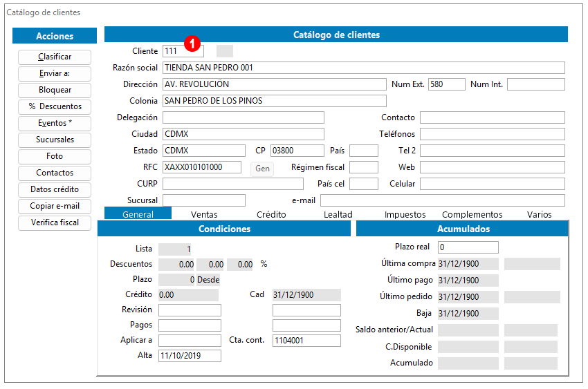Click the Num Ext. field
This screenshot has height=389, width=588.
(x=447, y=84)
